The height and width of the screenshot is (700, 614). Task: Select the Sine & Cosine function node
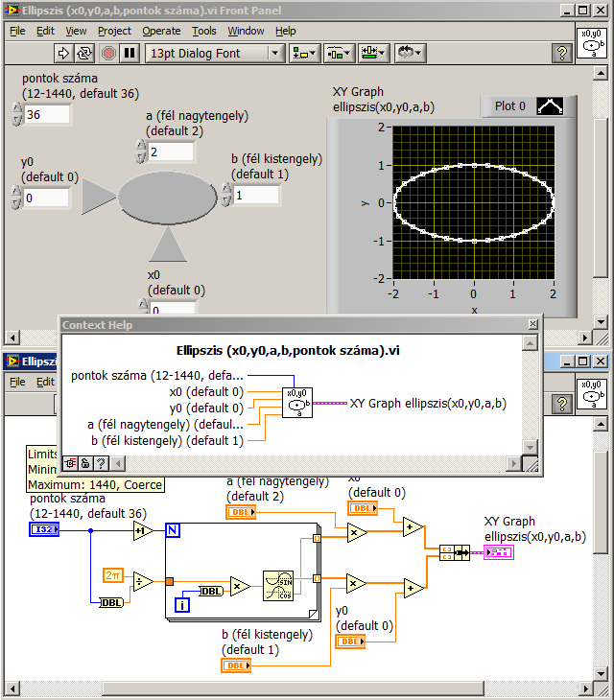[278, 586]
